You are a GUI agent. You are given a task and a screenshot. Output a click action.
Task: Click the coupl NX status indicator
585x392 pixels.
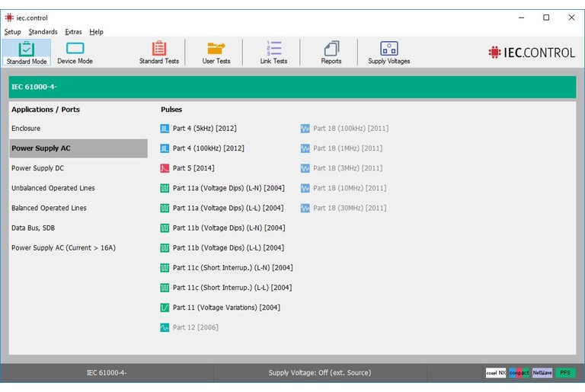tap(496, 373)
